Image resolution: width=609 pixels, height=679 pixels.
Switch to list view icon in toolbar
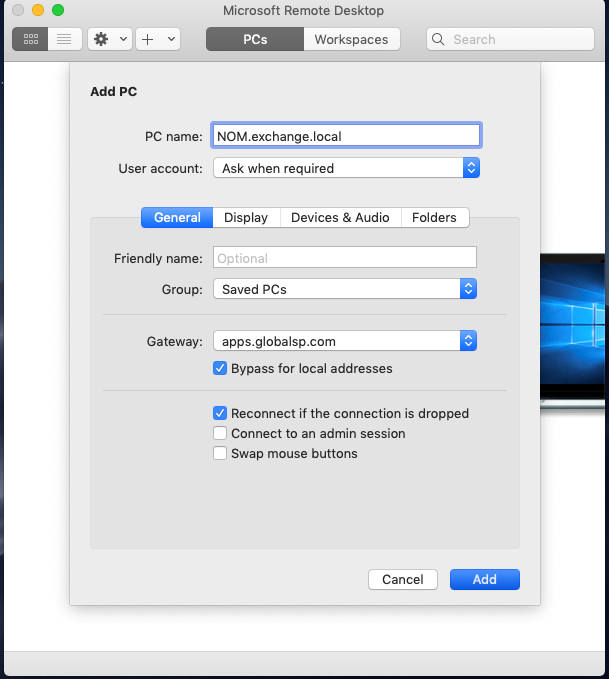63,39
